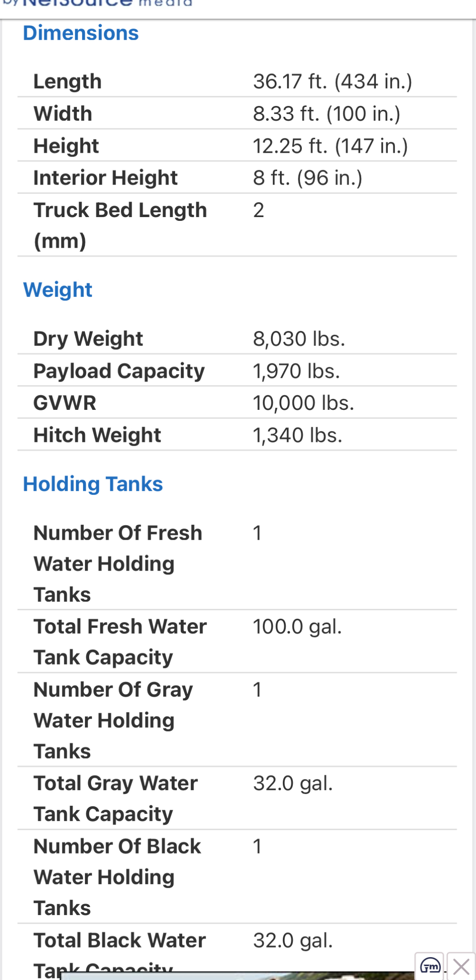Tap the GVWR value 10,000 lbs.

coord(303,403)
